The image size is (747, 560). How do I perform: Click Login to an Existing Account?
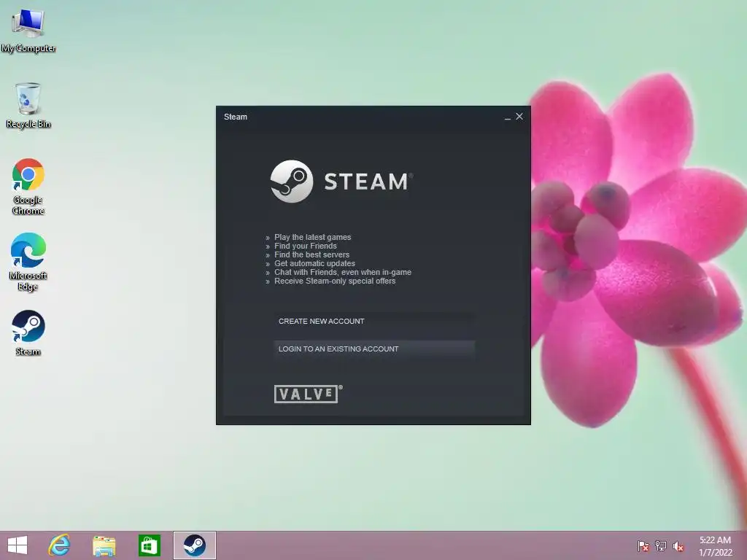pos(374,349)
